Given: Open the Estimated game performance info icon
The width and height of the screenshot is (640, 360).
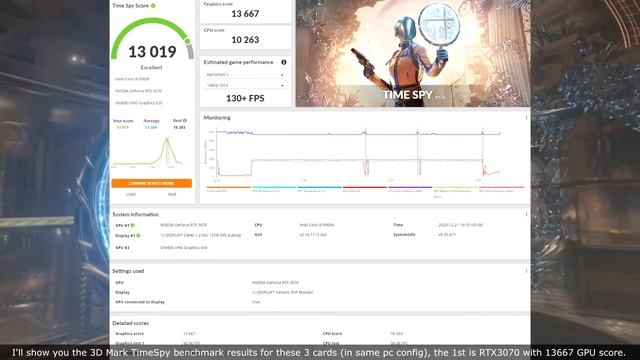Looking at the screenshot, I should pyautogui.click(x=284, y=62).
